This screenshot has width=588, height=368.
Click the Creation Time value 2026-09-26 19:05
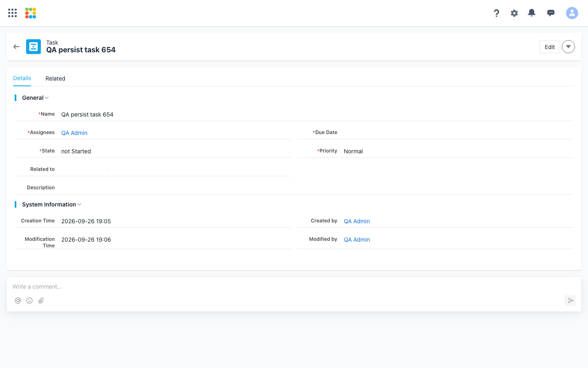(x=86, y=221)
